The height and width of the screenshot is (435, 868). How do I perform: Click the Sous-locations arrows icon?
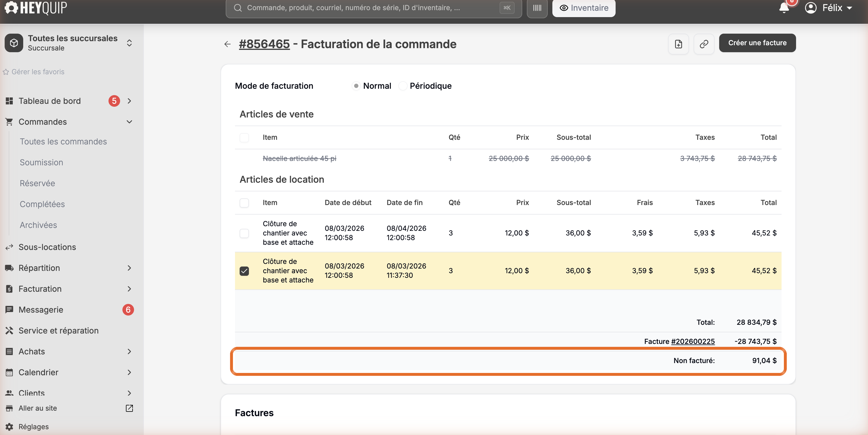click(x=10, y=247)
